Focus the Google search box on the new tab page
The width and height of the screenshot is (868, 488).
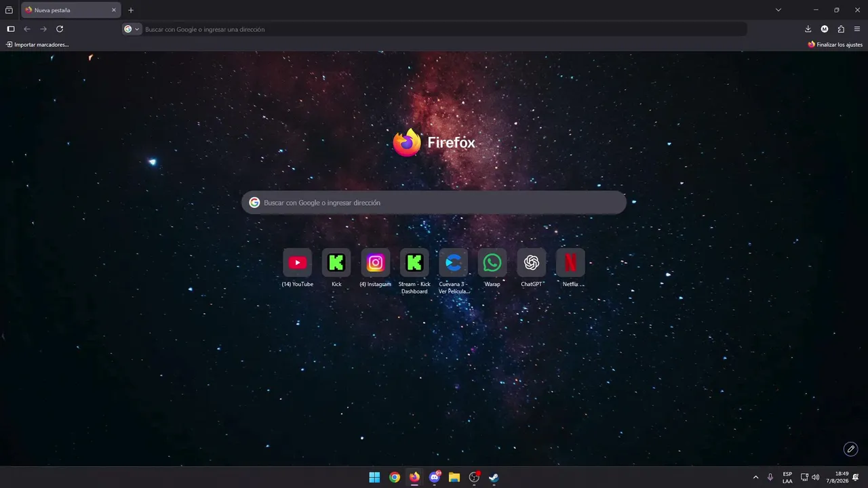click(x=434, y=203)
